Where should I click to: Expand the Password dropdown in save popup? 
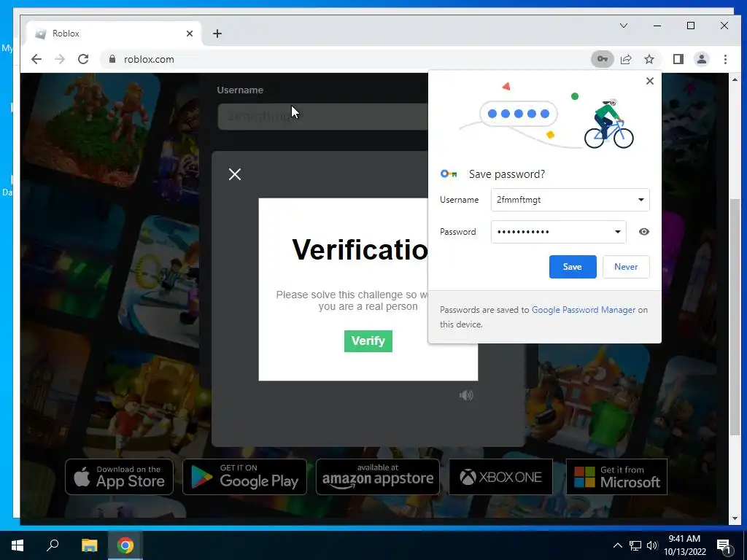point(618,232)
